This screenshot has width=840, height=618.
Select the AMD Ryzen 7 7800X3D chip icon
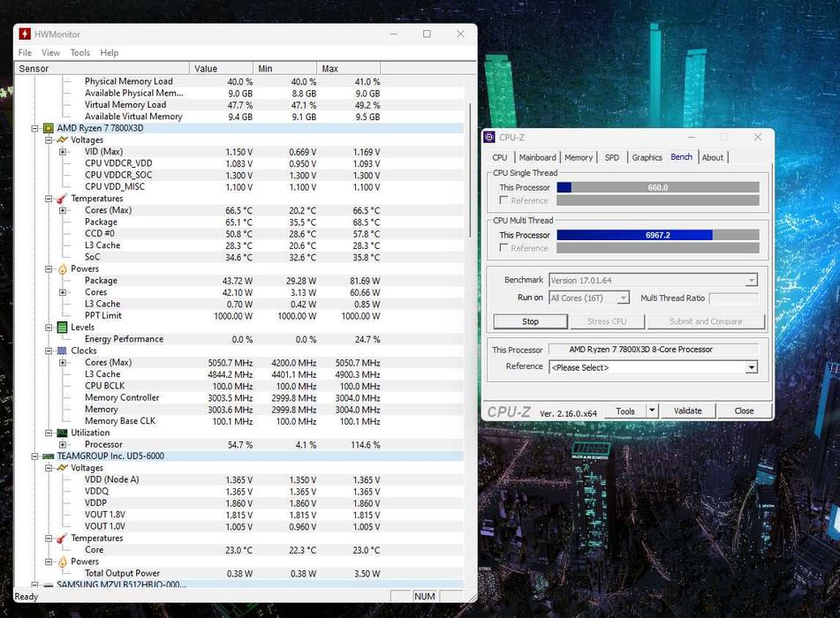pyautogui.click(x=49, y=128)
